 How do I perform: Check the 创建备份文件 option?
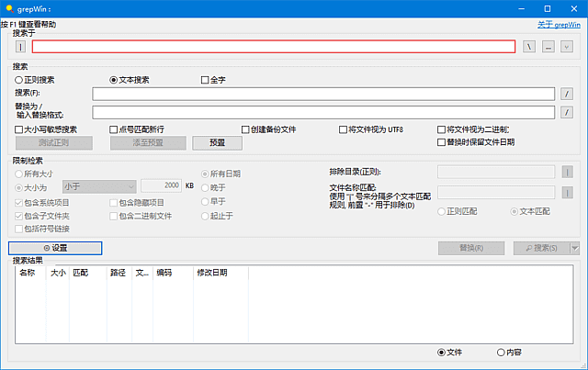pyautogui.click(x=245, y=129)
